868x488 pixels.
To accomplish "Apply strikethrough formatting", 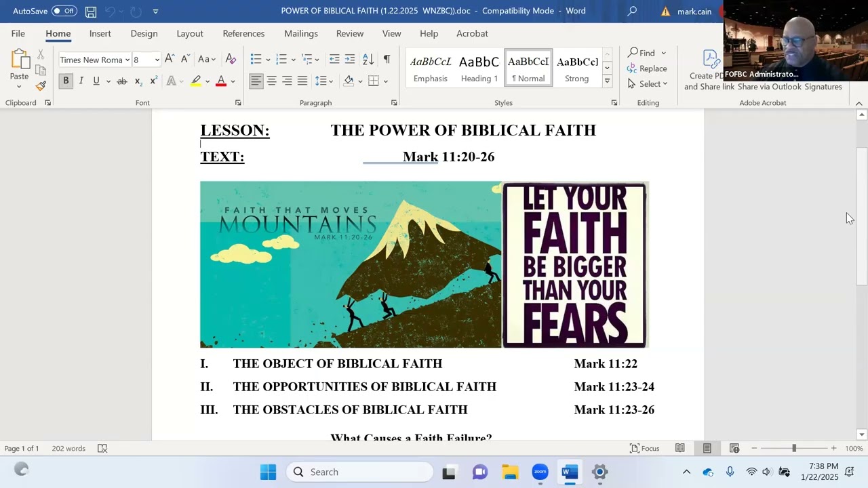I will 121,81.
